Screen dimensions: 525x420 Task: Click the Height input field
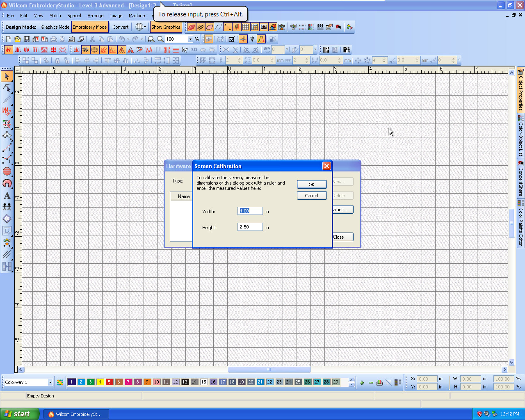click(250, 227)
